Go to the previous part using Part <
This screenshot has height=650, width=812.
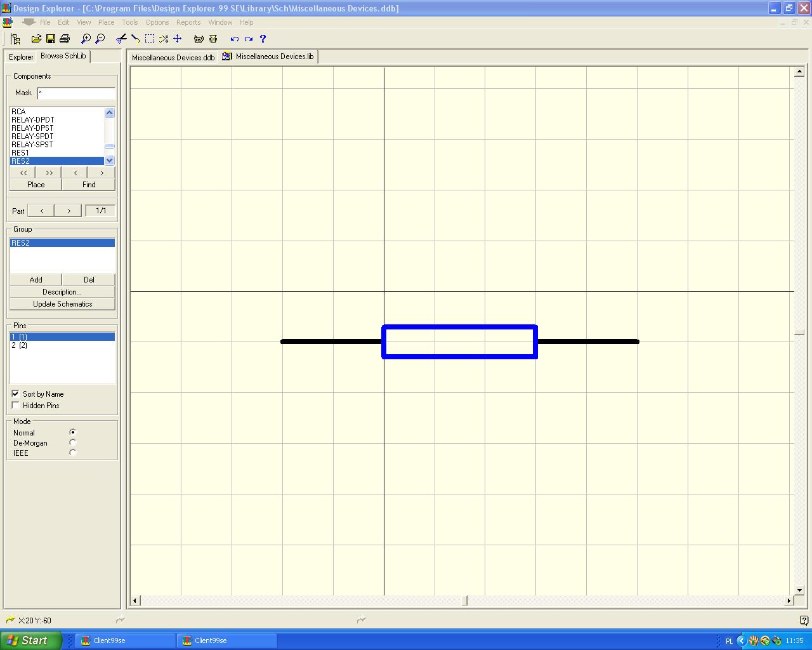click(41, 211)
